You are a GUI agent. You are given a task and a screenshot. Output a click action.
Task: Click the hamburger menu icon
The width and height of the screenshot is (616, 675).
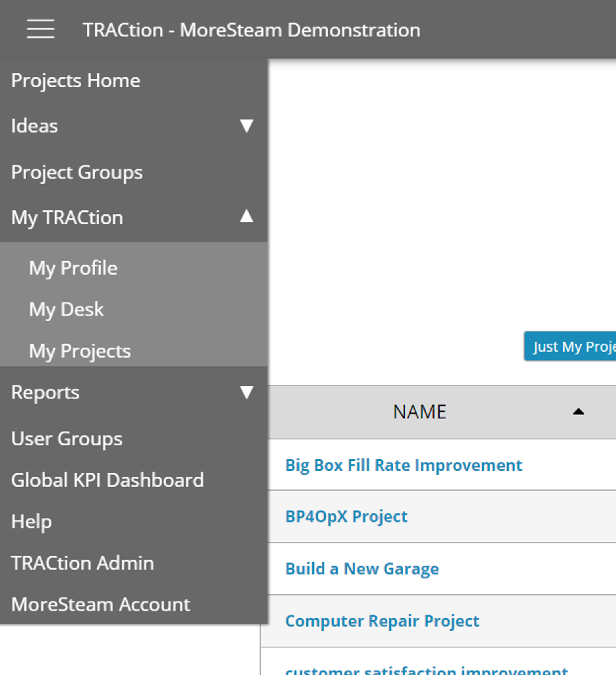[41, 29]
